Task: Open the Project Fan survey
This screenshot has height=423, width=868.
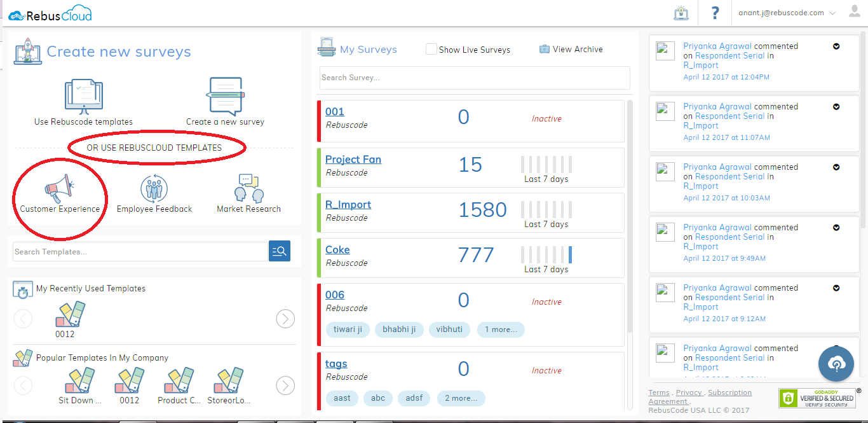Action: click(353, 160)
